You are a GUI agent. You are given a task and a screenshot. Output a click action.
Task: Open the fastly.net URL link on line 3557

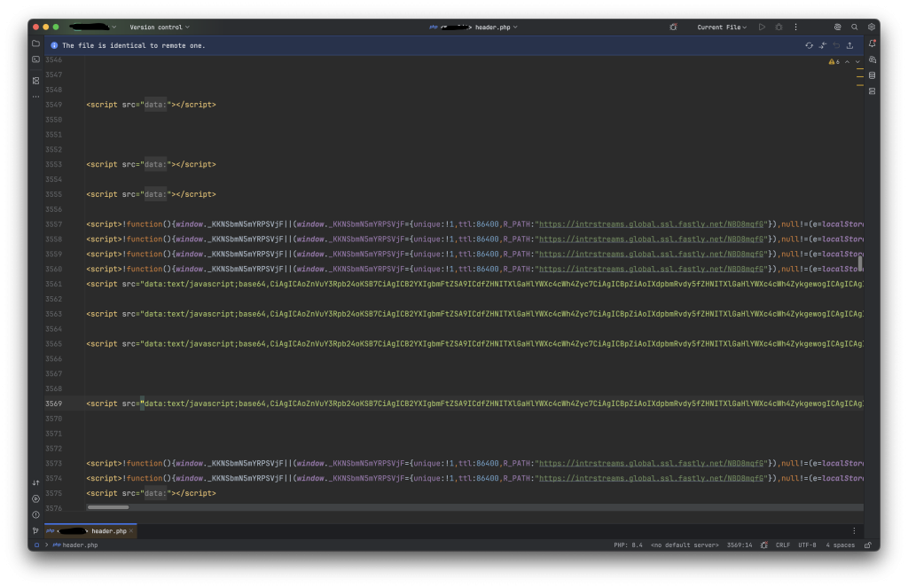point(652,224)
